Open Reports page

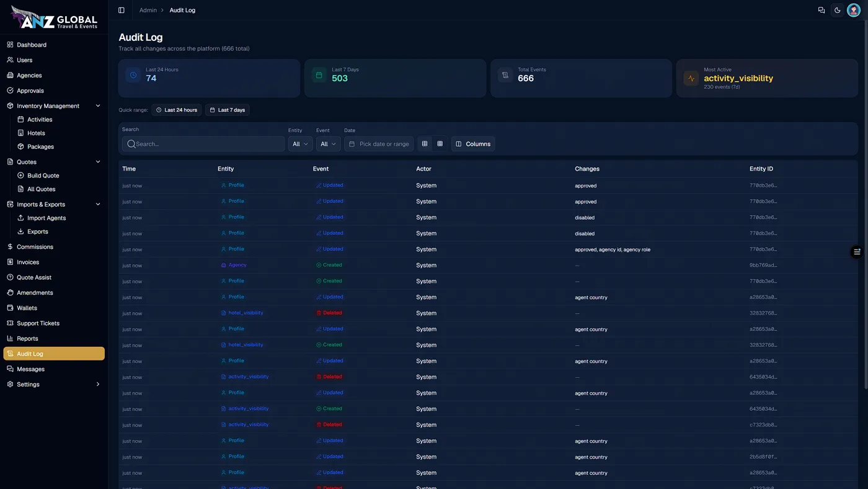[x=54, y=338]
